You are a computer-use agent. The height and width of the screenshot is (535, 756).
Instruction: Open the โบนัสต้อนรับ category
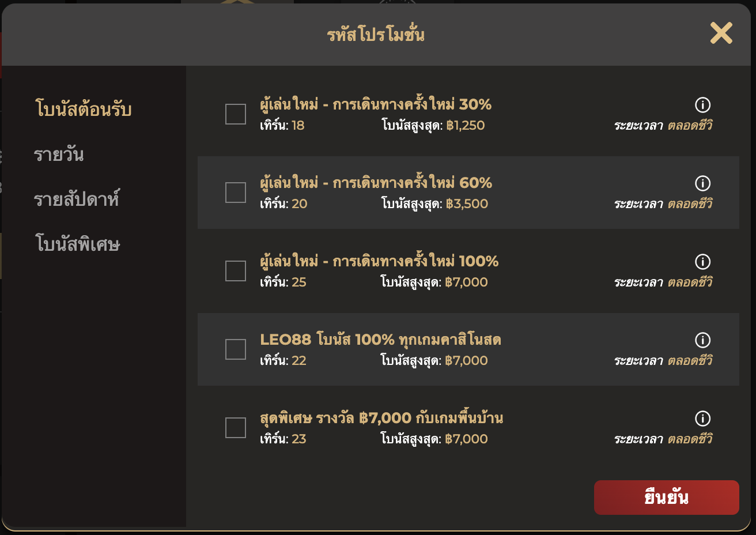[84, 110]
